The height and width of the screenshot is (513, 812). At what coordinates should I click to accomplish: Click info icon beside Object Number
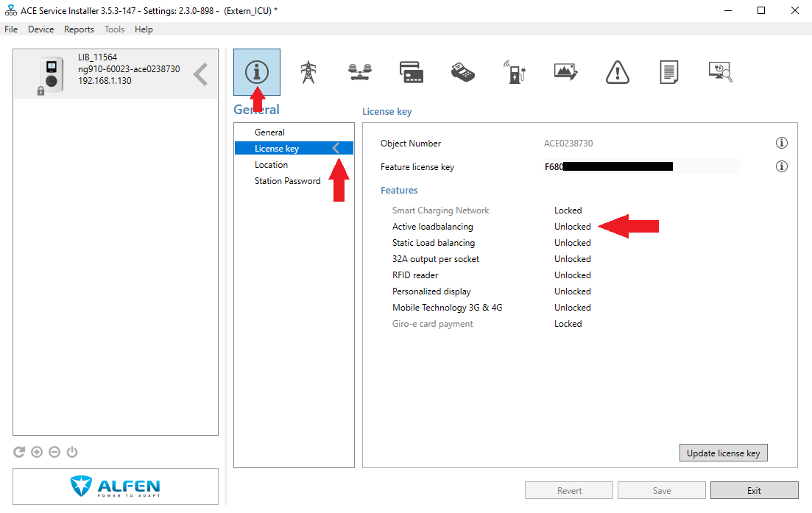click(781, 143)
